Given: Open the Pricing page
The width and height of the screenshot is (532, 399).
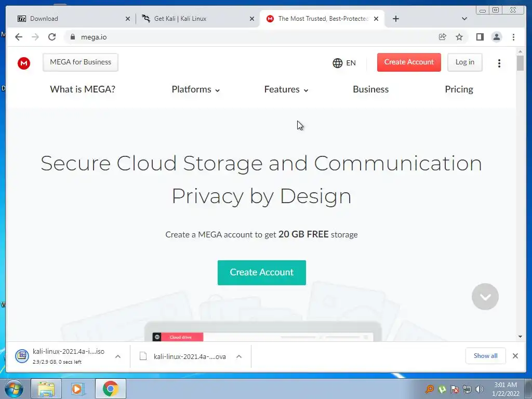Looking at the screenshot, I should point(459,89).
